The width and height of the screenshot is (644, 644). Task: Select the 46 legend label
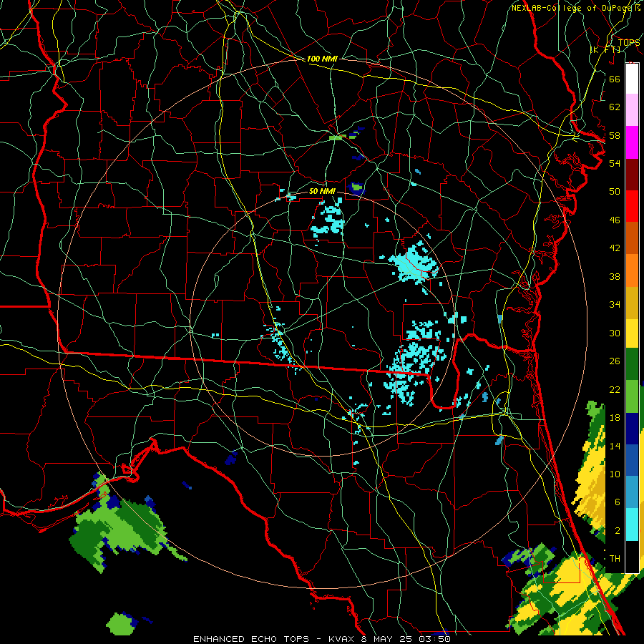coord(615,220)
